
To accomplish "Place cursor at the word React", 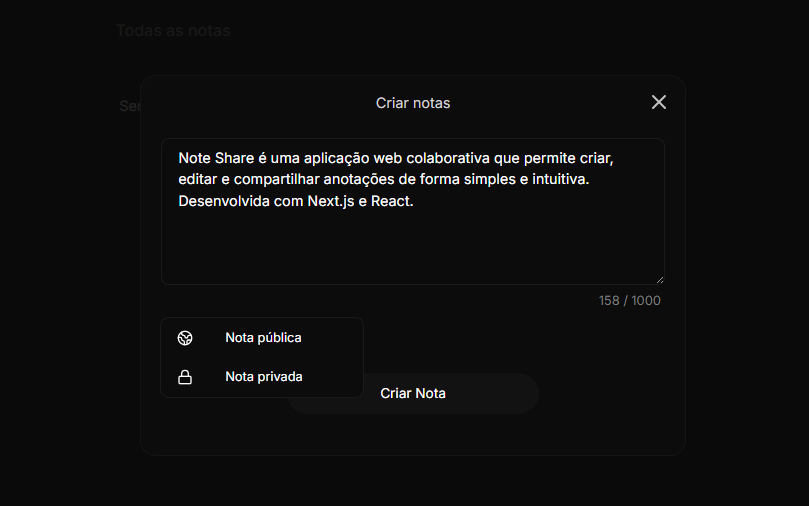I will (x=392, y=201).
